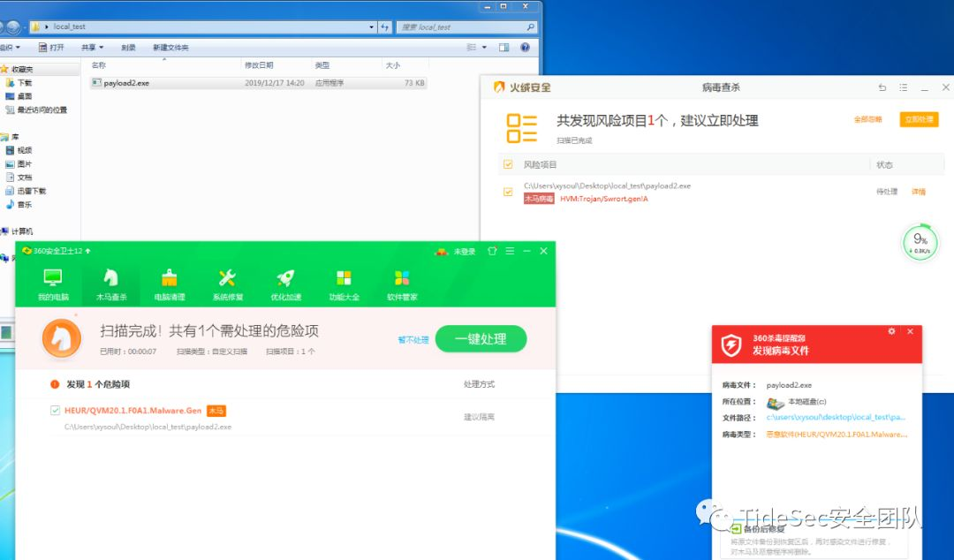This screenshot has height=560, width=954.
Task: Close the 360 发现病毒文件 popup
Action: (910, 331)
